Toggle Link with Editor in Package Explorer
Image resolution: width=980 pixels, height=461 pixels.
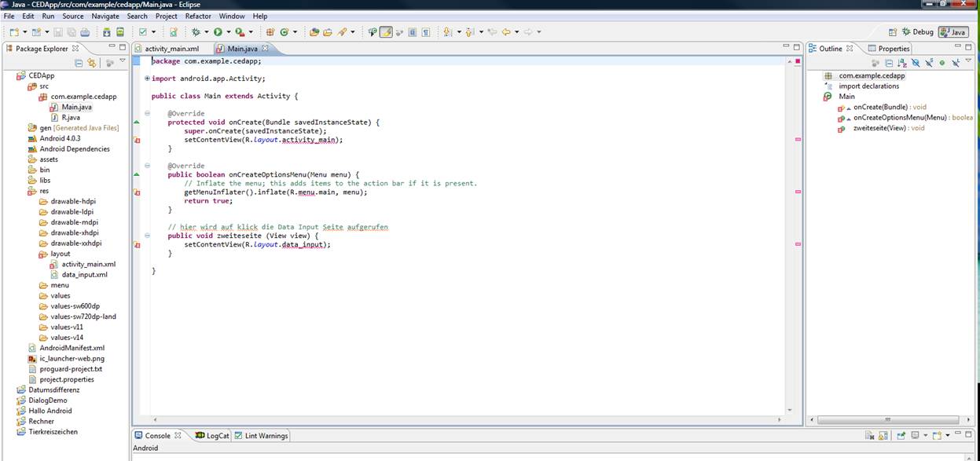[x=92, y=63]
